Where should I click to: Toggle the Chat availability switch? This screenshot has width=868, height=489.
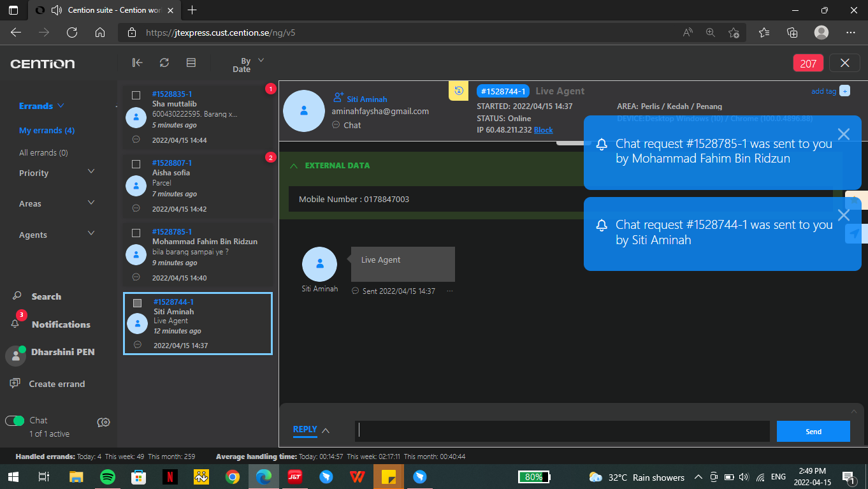15,421
